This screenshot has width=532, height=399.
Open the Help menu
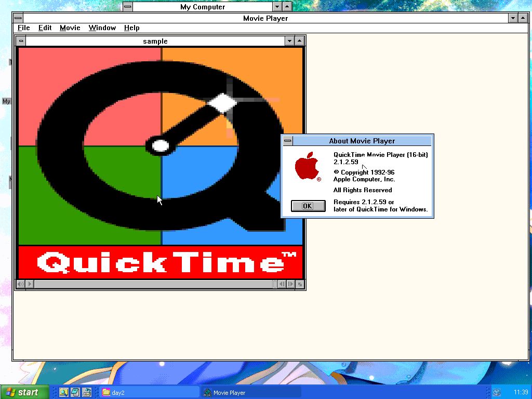click(131, 28)
